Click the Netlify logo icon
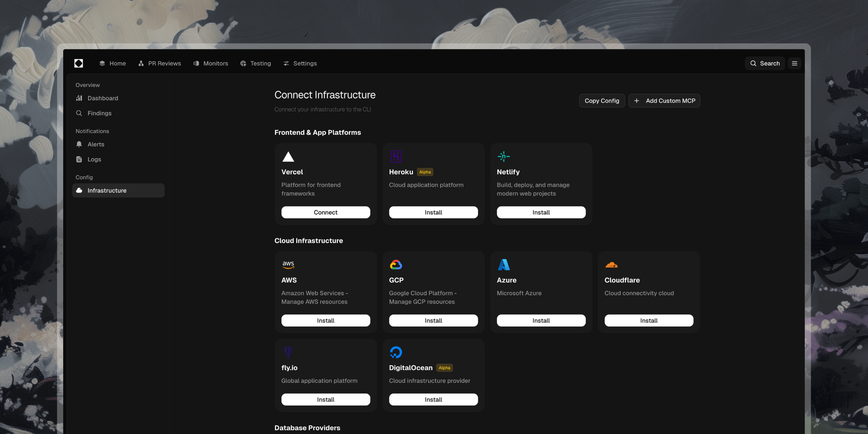The width and height of the screenshot is (868, 434). (x=504, y=156)
